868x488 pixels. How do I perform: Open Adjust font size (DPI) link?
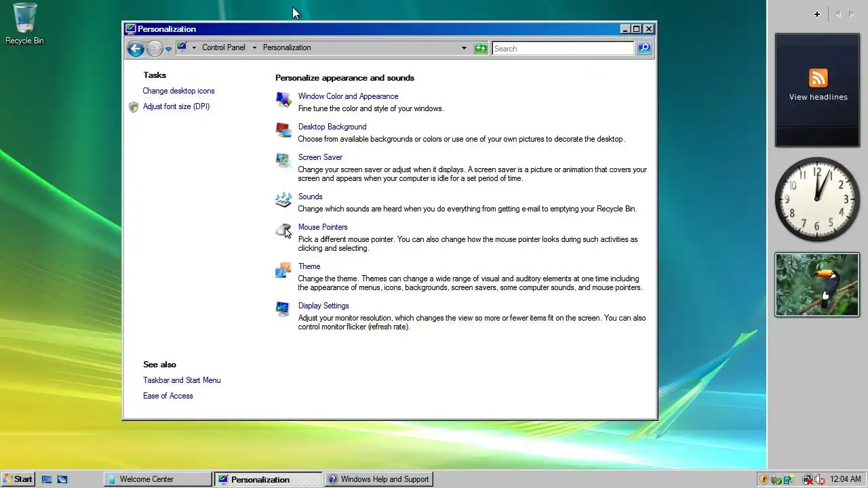point(176,106)
